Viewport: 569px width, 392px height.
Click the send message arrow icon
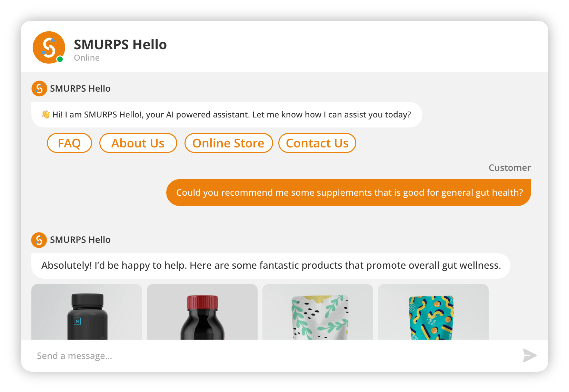click(529, 355)
